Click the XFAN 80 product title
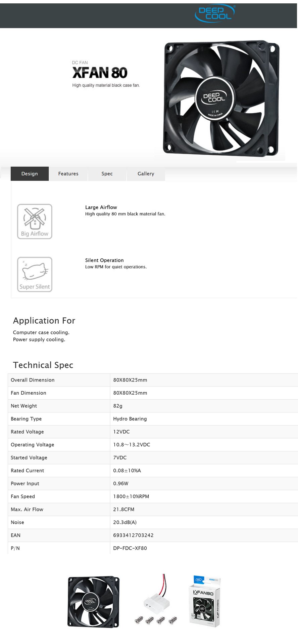Viewport: 298px width, 644px height. (x=100, y=73)
